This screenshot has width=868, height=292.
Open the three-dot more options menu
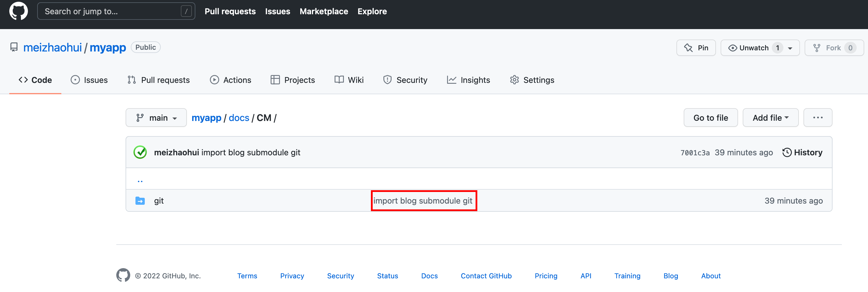[817, 118]
